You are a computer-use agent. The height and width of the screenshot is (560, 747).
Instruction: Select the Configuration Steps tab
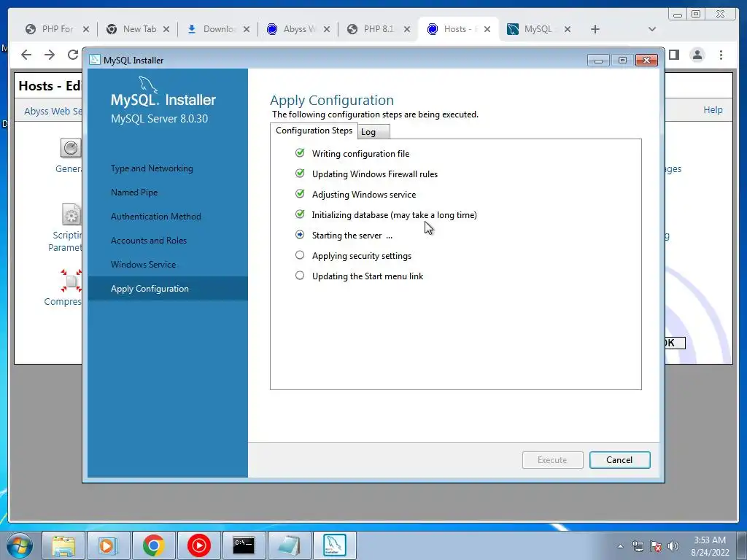(x=314, y=131)
